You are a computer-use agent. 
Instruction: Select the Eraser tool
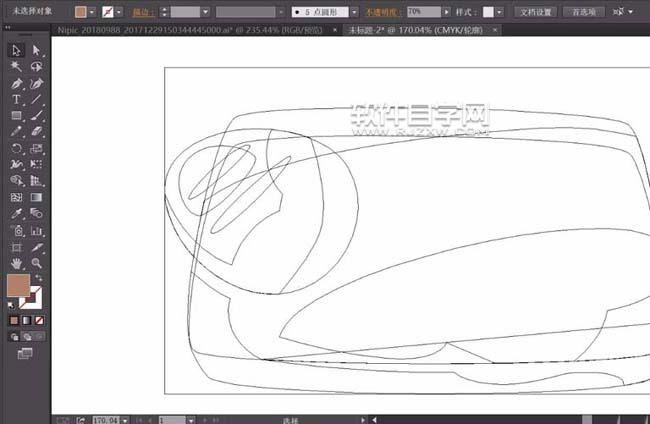(36, 132)
